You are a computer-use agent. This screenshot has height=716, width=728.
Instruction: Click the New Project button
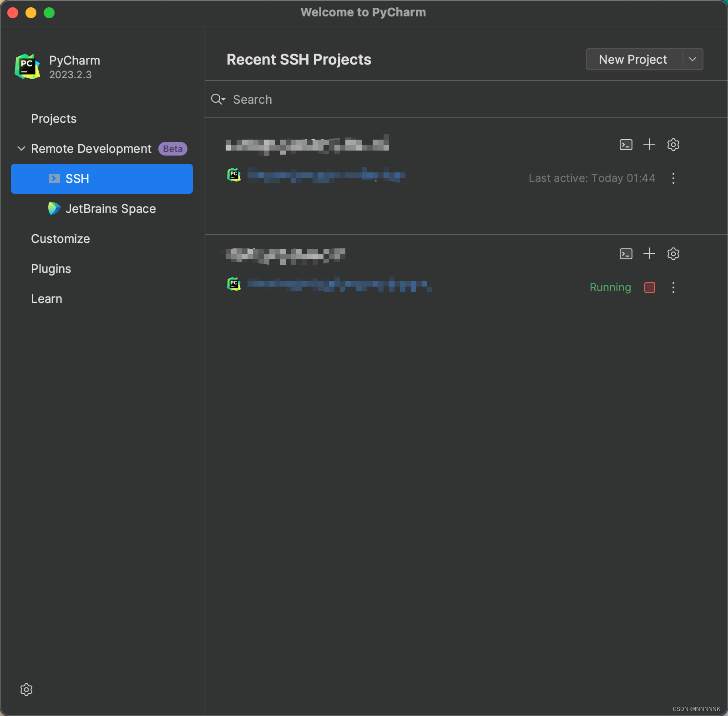[632, 59]
